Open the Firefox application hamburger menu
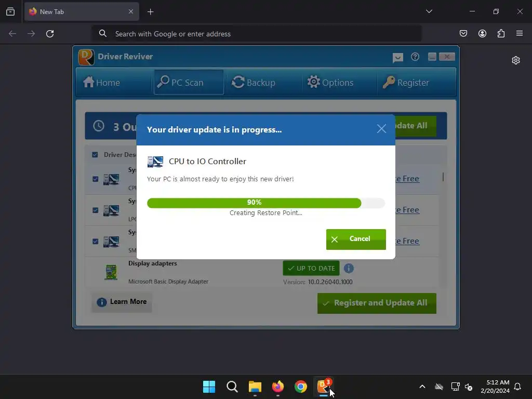Screen dimensions: 532x399 (520, 33)
